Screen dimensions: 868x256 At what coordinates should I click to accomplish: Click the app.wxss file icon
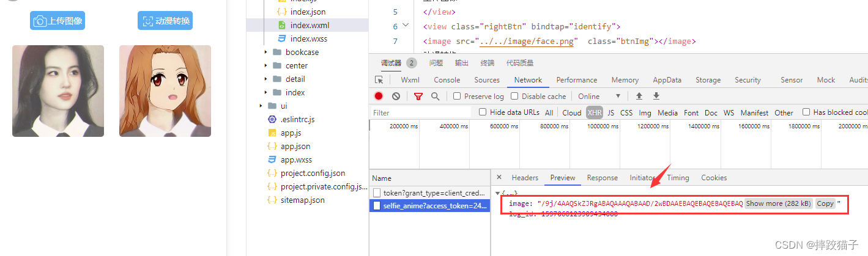(272, 159)
